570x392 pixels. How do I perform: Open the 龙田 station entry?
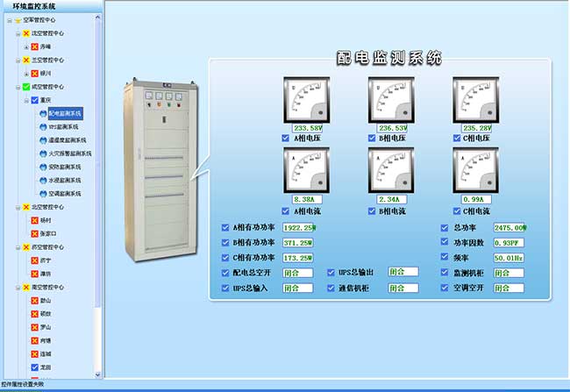pyautogui.click(x=46, y=367)
